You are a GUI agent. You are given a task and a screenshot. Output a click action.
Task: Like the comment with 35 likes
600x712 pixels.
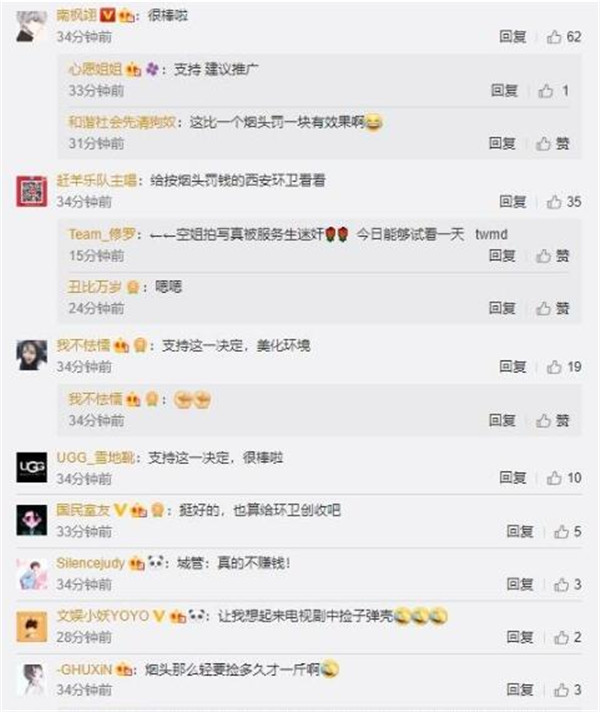[564, 202]
